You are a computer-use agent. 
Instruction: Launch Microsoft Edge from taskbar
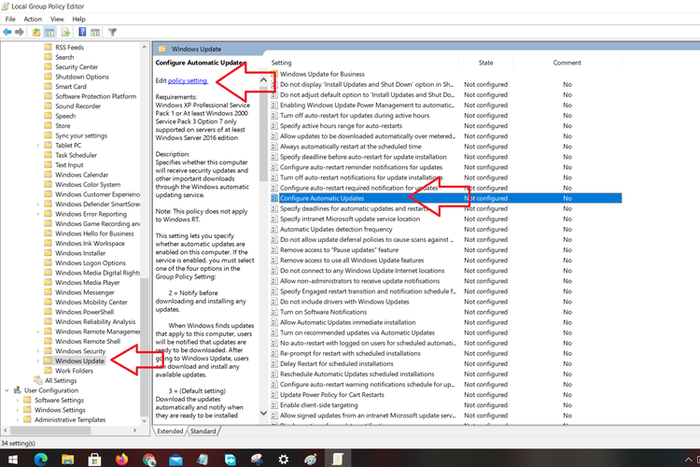pyautogui.click(x=41, y=459)
